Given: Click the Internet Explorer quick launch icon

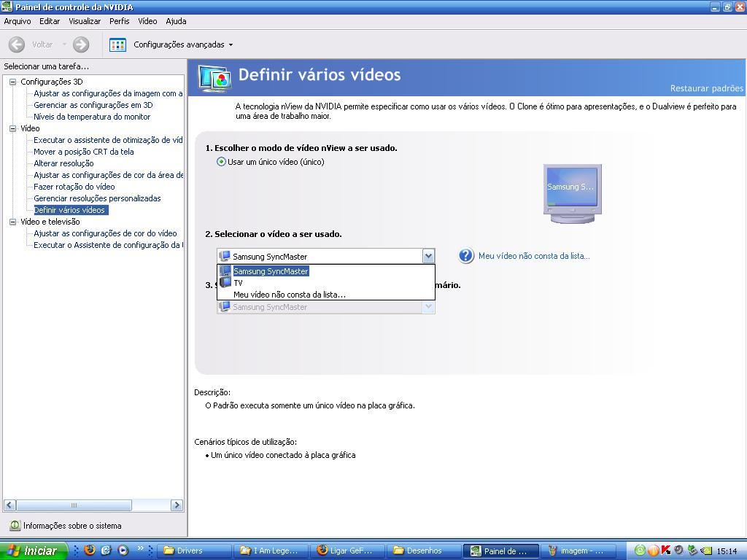Looking at the screenshot, I should [x=107, y=550].
